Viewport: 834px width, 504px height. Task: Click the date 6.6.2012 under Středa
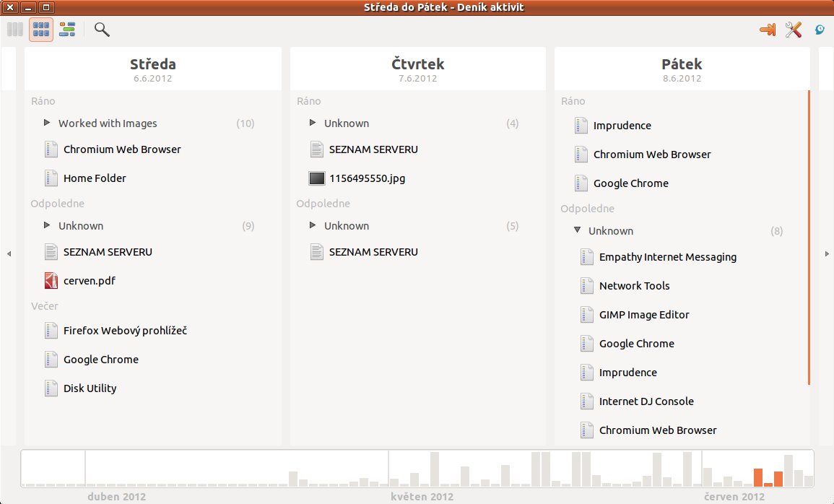point(152,79)
